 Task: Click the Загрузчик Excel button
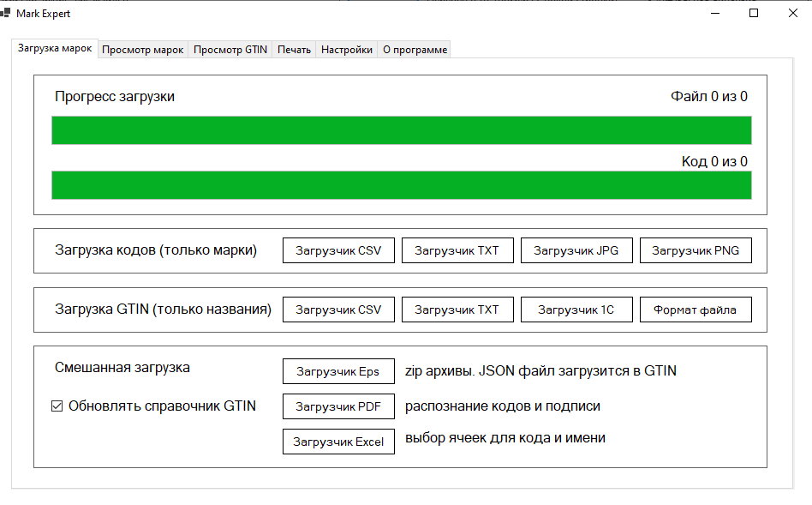338,442
